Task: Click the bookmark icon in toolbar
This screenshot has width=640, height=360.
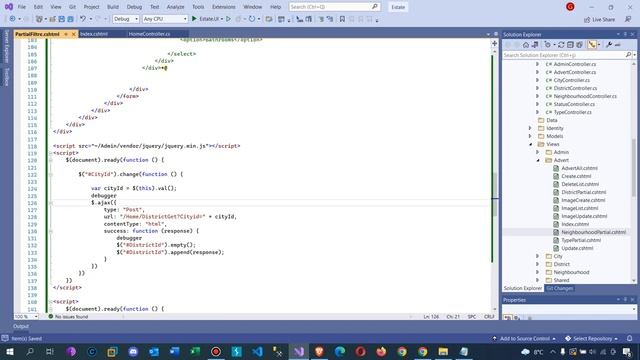Action: pyautogui.click(x=342, y=19)
